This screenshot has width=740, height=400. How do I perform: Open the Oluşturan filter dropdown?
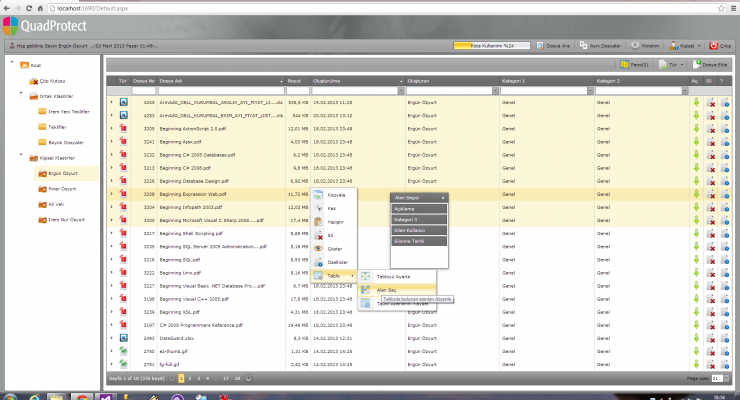[495, 91]
